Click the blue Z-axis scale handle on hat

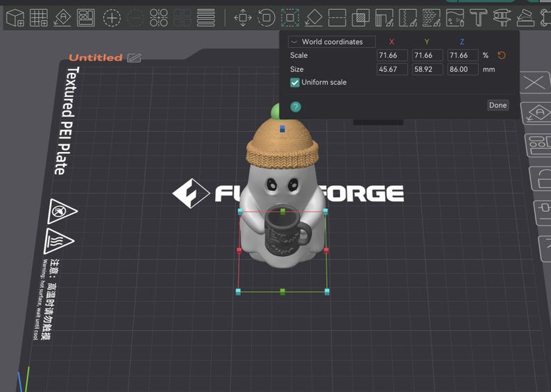tap(282, 129)
